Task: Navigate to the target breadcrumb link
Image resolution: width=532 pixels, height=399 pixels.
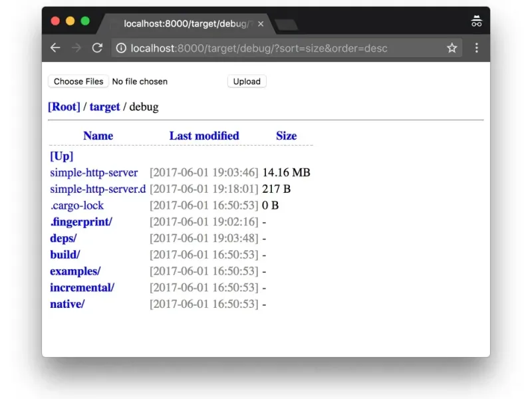Action: 104,106
